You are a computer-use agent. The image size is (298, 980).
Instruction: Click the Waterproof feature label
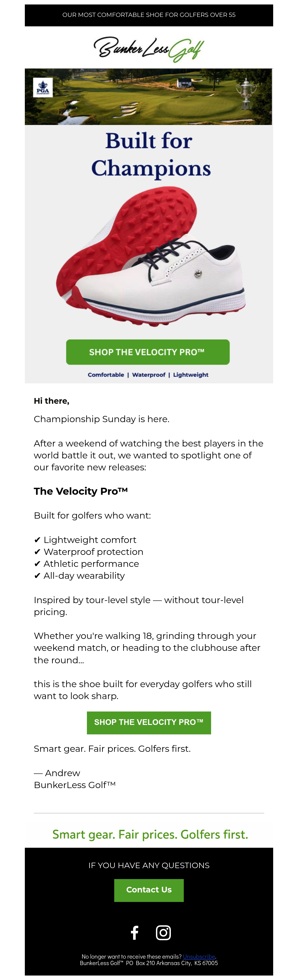[149, 375]
